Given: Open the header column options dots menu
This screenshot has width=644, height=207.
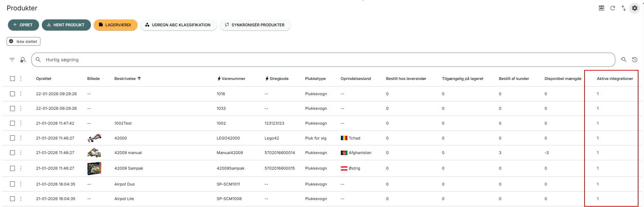Looking at the screenshot, I should [21, 79].
